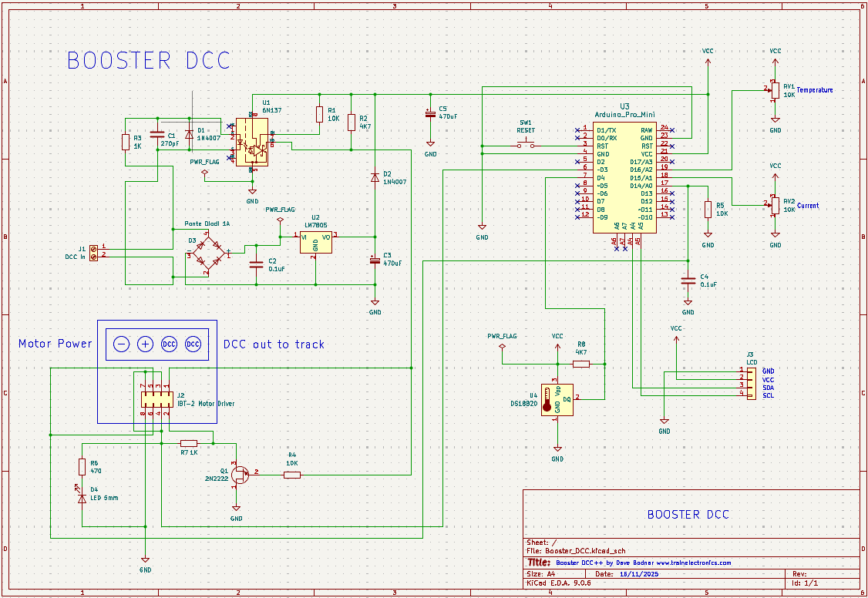Click the RV2 Current potentiometer
868x598 pixels.
tap(775, 205)
